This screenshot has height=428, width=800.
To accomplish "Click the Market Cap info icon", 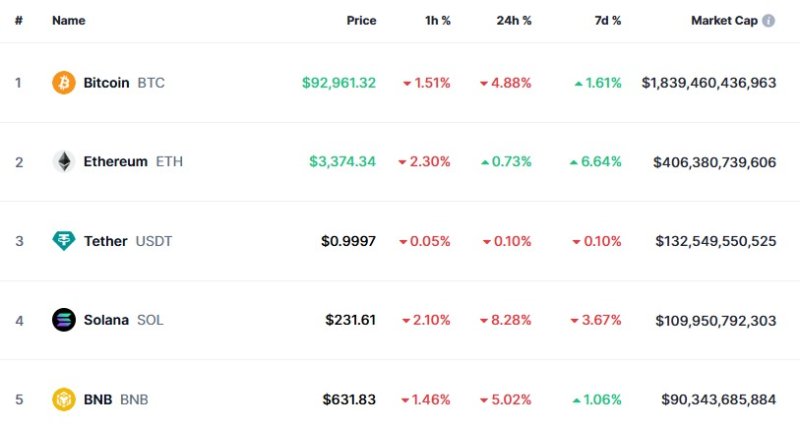I will click(x=768, y=21).
